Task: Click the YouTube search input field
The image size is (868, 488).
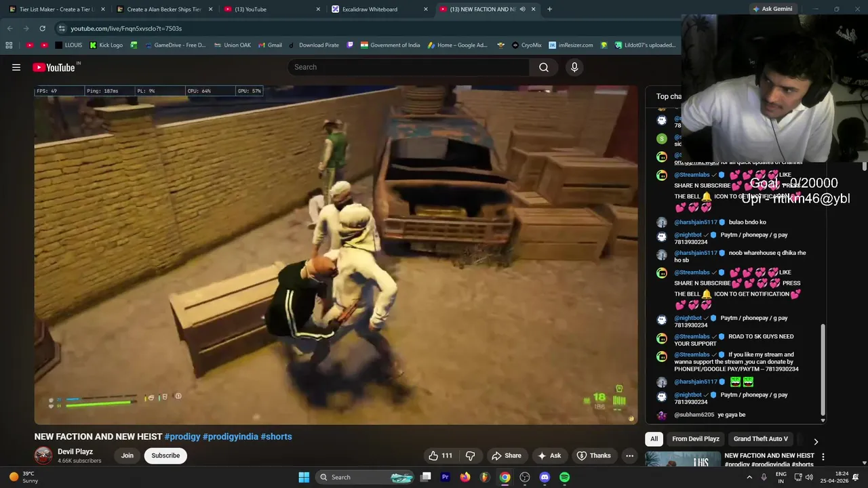Action: [409, 67]
